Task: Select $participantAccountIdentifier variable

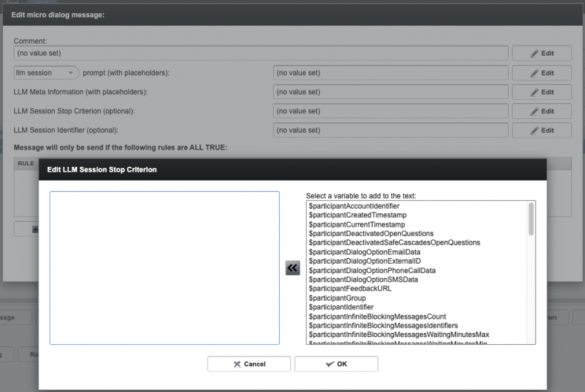Action: pos(354,206)
